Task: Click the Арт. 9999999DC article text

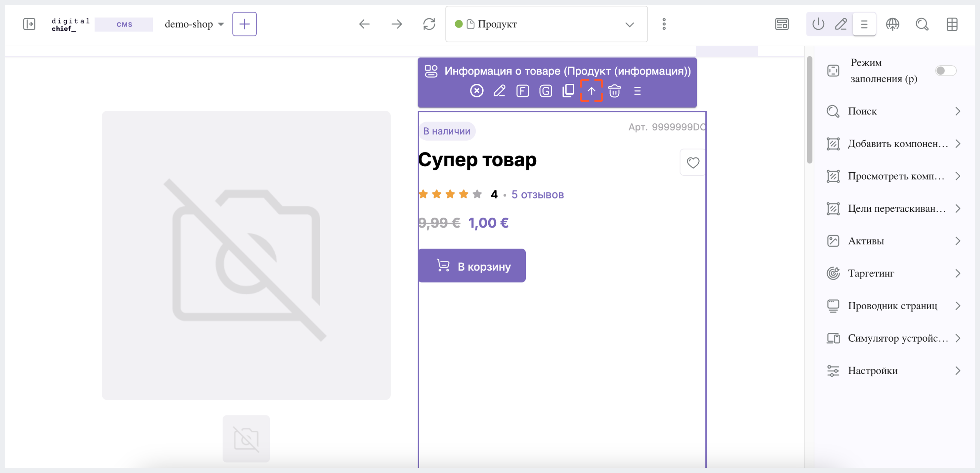Action: pos(667,127)
